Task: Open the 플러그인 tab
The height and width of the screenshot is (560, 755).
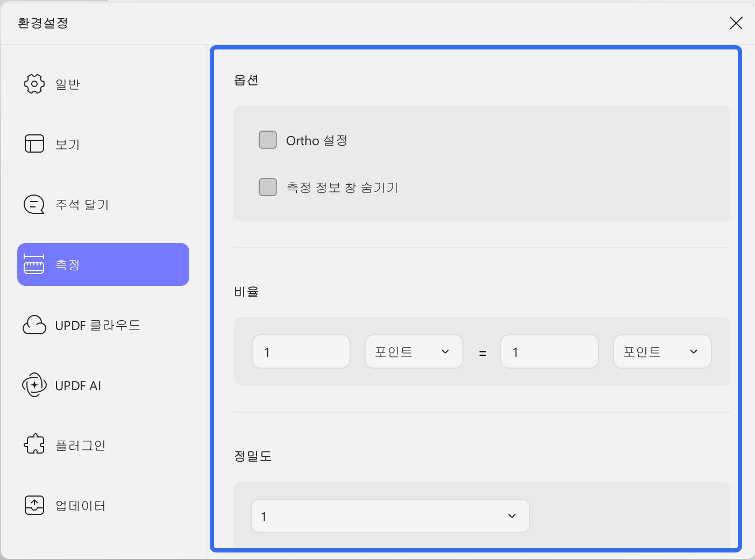Action: (x=103, y=445)
